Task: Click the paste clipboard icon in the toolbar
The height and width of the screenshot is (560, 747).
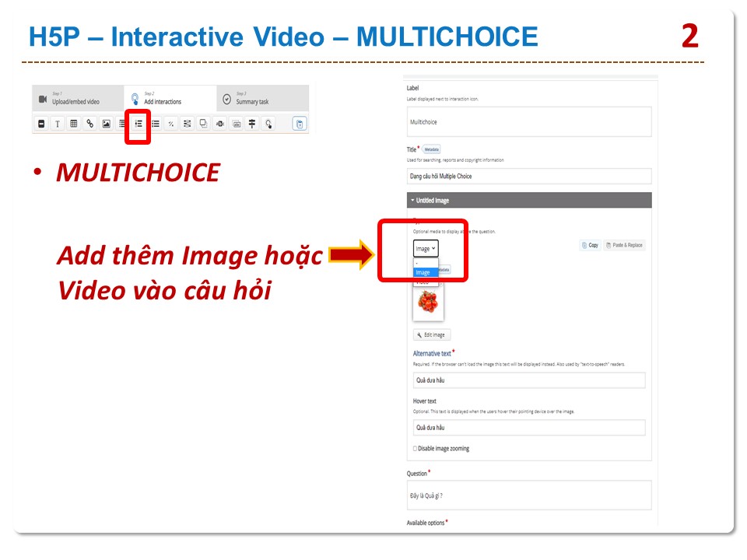Action: pos(300,124)
